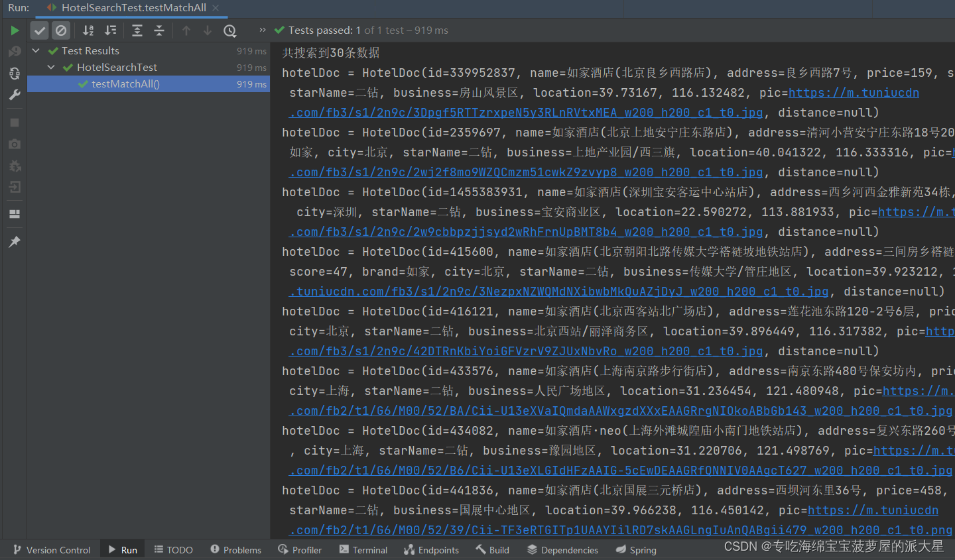Open the TODO tool window

(x=174, y=550)
